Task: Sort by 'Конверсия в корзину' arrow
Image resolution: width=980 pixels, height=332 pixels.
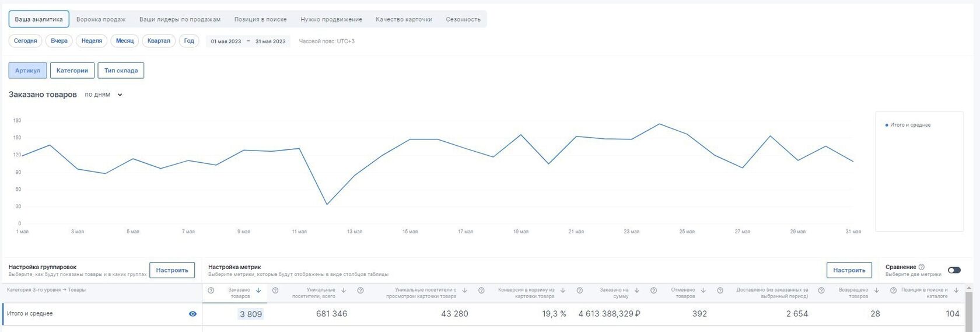Action: tap(563, 290)
